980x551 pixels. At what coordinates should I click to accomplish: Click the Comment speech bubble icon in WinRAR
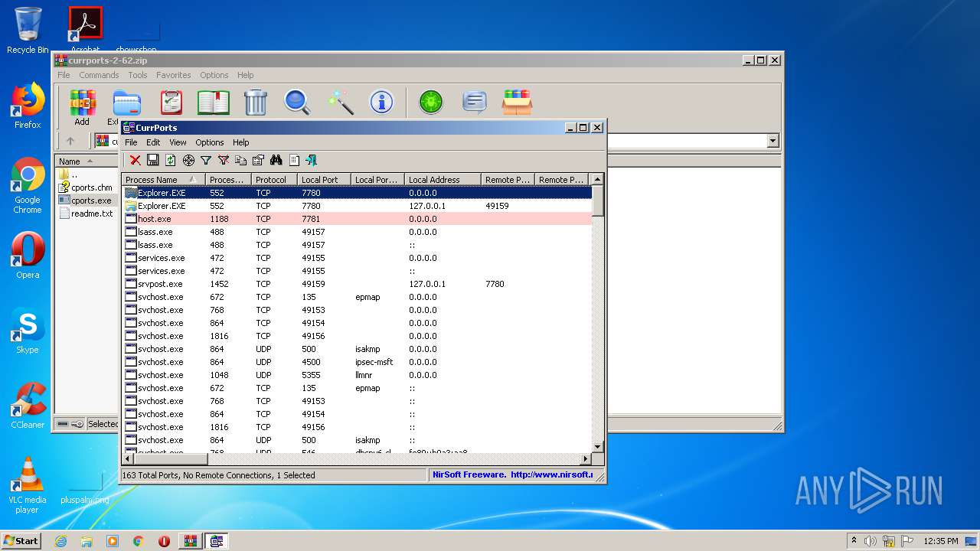474,102
